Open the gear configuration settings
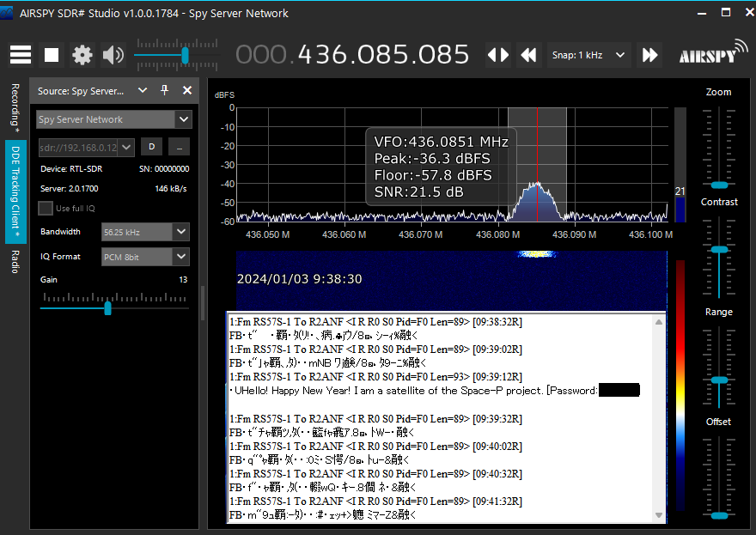756x535 pixels. tap(82, 55)
